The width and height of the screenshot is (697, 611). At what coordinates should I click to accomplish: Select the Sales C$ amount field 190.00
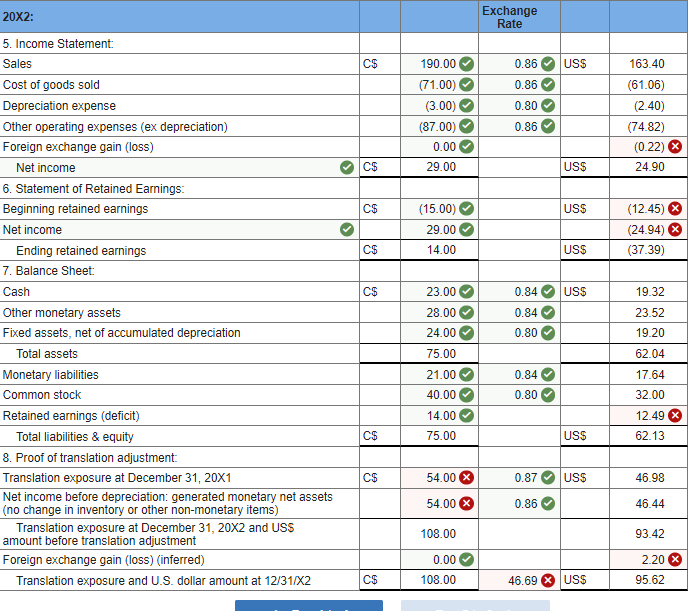pyautogui.click(x=439, y=64)
